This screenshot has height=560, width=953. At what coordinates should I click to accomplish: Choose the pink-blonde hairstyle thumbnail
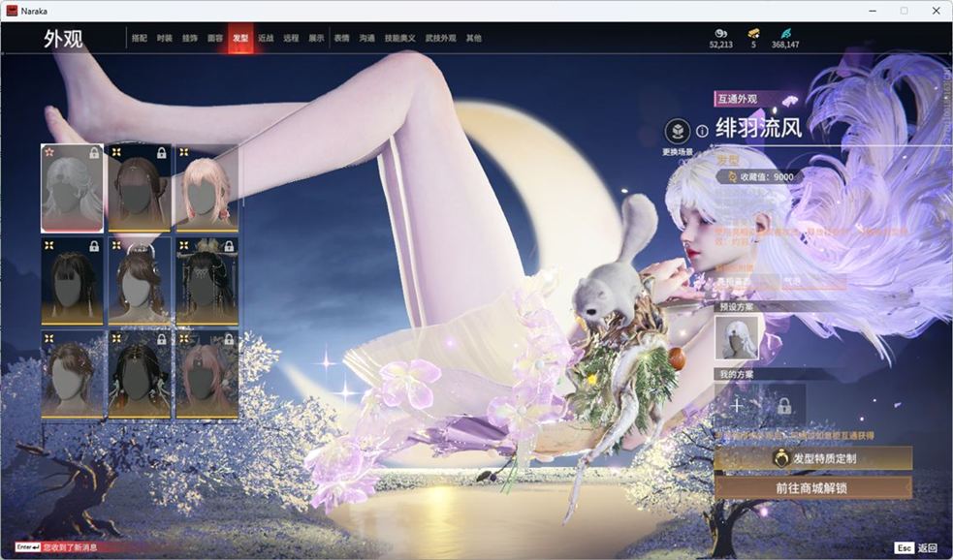click(x=206, y=188)
